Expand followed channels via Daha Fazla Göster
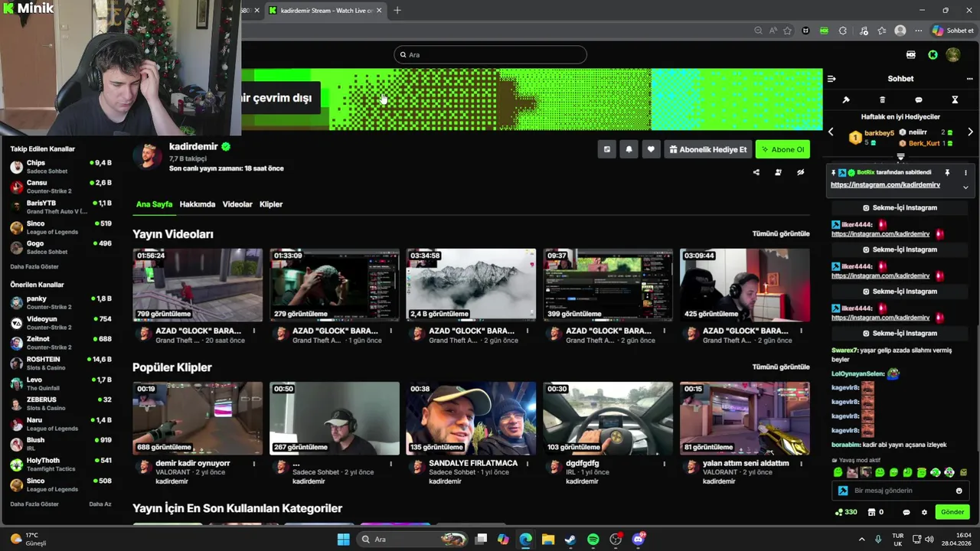The image size is (980, 551). pyautogui.click(x=34, y=266)
